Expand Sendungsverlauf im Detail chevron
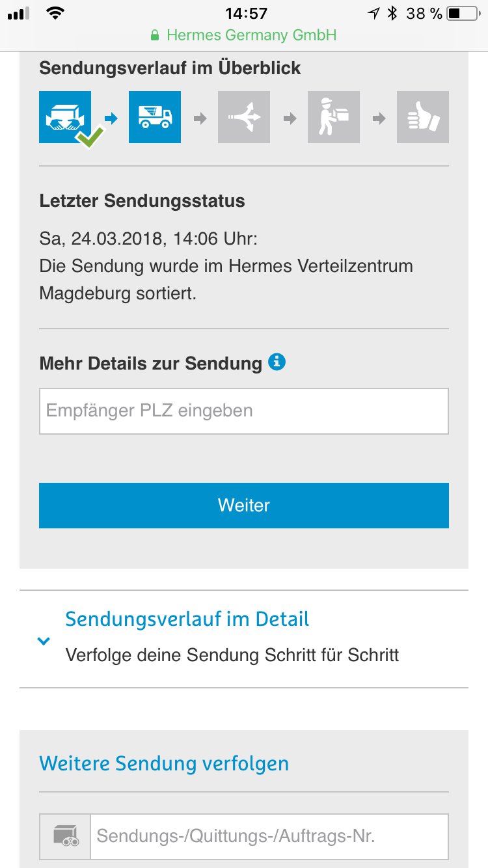 (x=44, y=641)
